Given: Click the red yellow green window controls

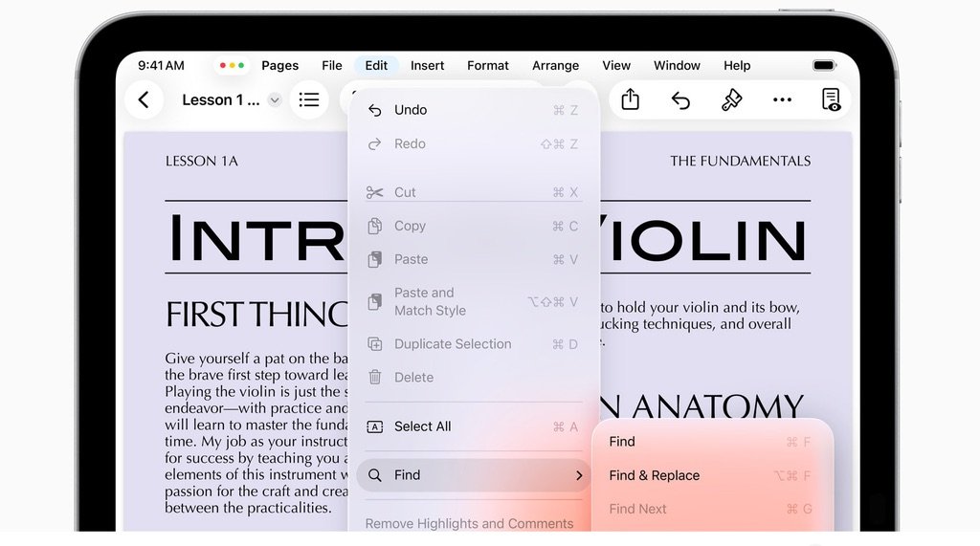Looking at the screenshot, I should [232, 66].
